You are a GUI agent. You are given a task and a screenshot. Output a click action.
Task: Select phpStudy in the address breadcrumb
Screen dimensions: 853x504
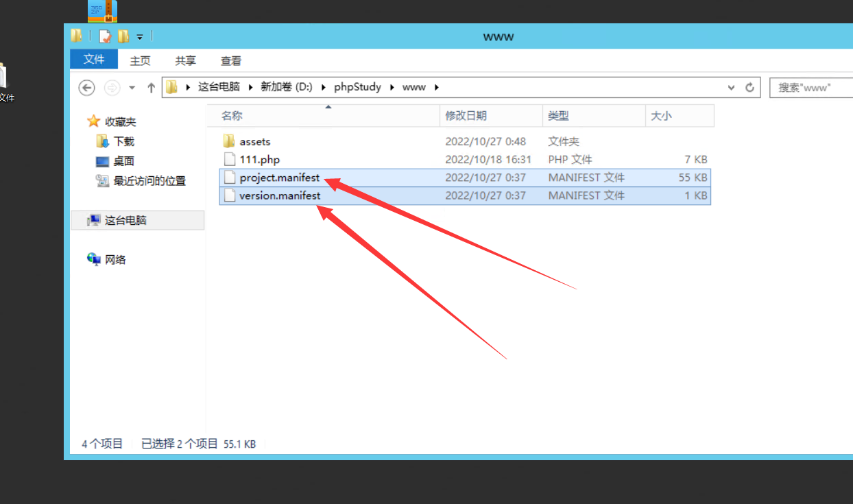pos(357,87)
